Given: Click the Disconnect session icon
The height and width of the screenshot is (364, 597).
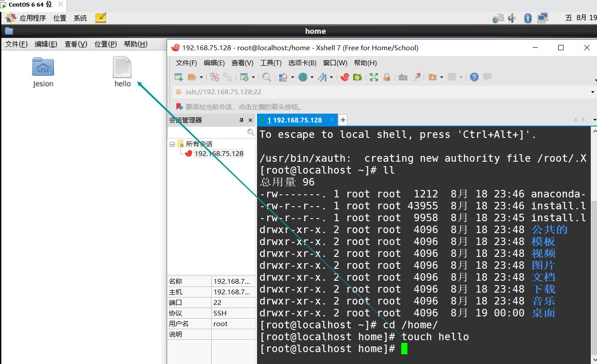Looking at the screenshot, I should pyautogui.click(x=215, y=77).
